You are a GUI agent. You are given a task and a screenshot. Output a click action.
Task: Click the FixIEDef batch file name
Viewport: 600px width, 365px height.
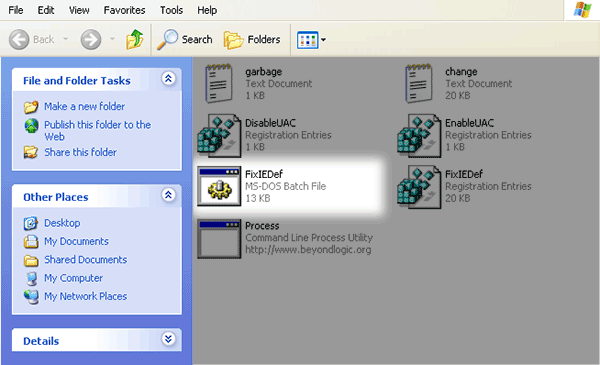pos(264,174)
